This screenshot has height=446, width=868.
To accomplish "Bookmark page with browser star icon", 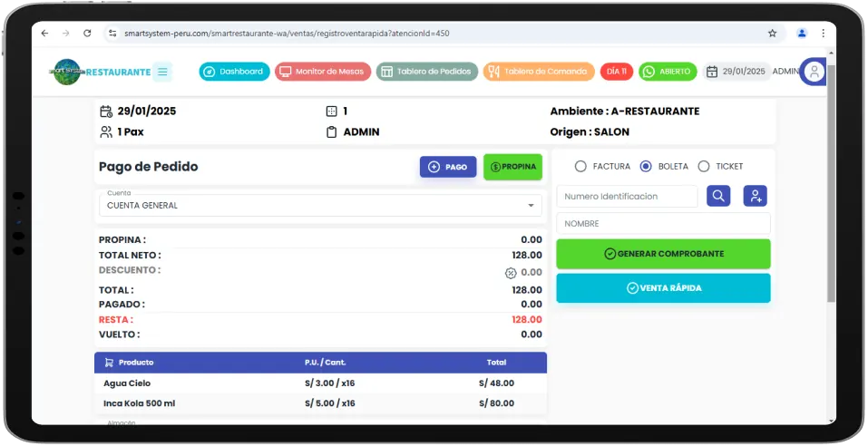I will (772, 34).
